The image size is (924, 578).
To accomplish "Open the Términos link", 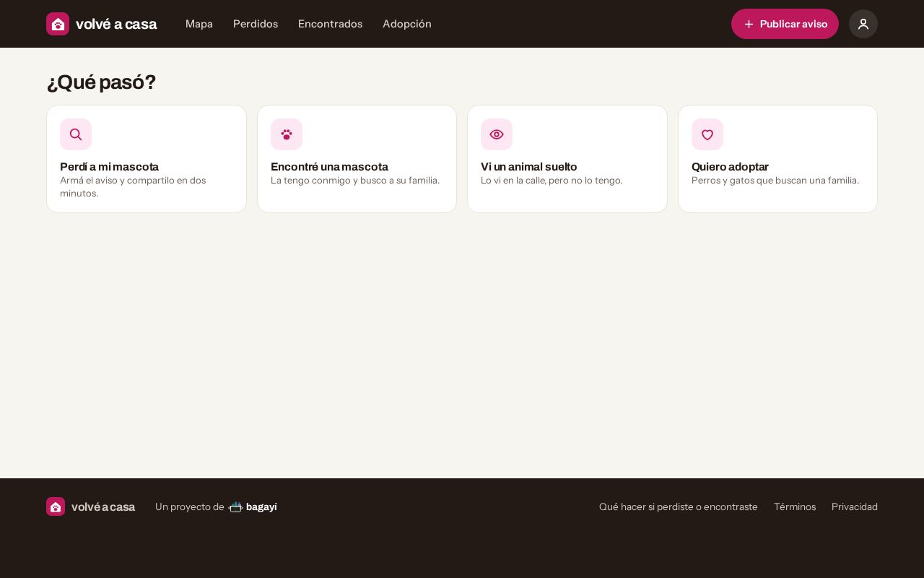I will [795, 506].
